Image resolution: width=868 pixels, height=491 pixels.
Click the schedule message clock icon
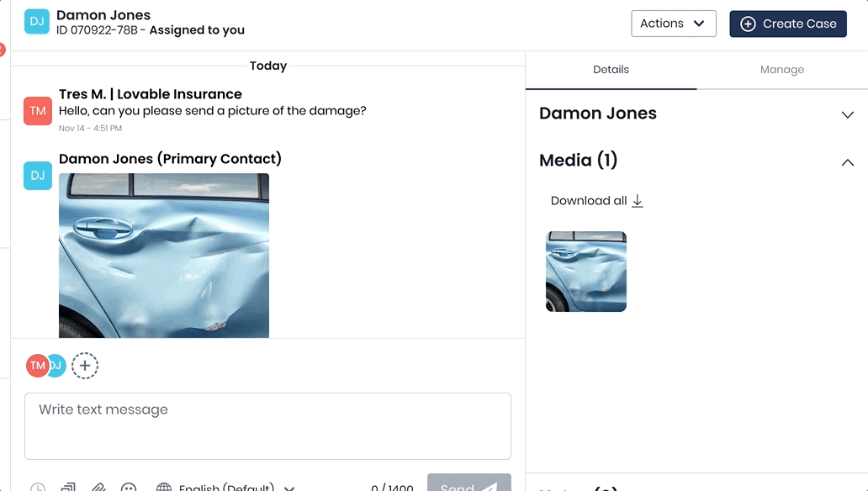click(x=38, y=487)
